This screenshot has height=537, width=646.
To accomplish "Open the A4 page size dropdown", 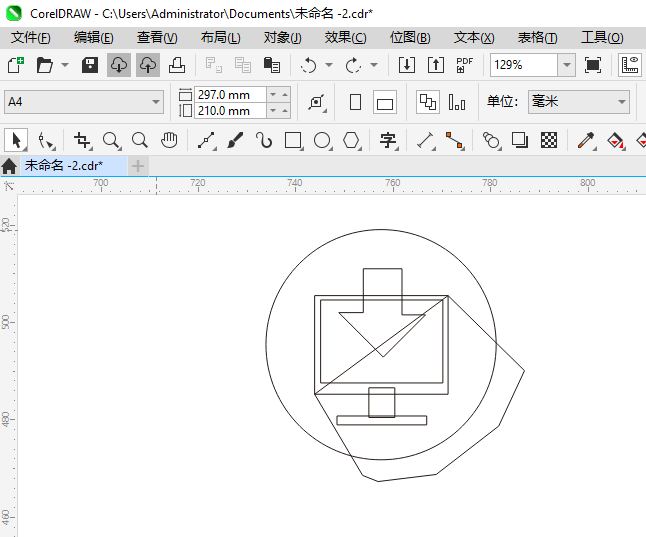I will [156, 102].
